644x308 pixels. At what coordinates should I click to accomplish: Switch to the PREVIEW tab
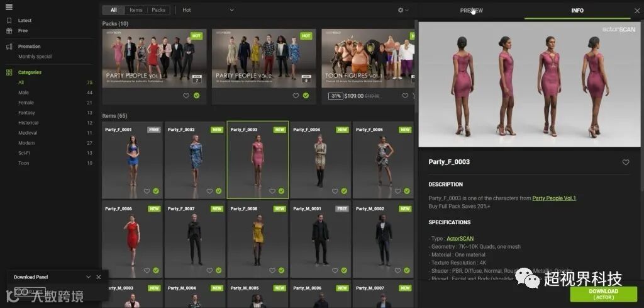[471, 11]
